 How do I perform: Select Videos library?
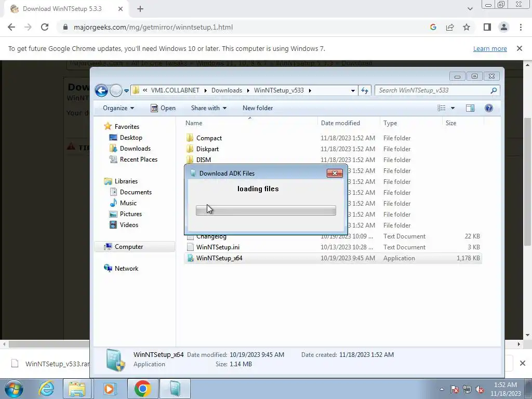(x=129, y=224)
